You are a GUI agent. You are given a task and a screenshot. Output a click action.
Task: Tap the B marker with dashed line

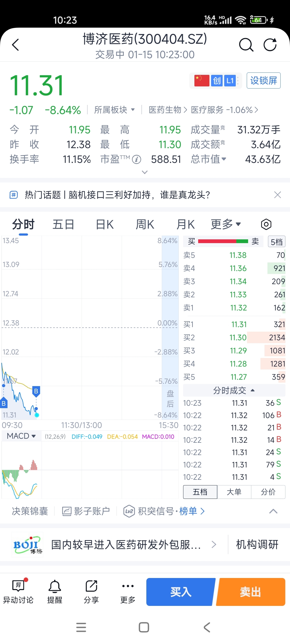click(x=36, y=391)
